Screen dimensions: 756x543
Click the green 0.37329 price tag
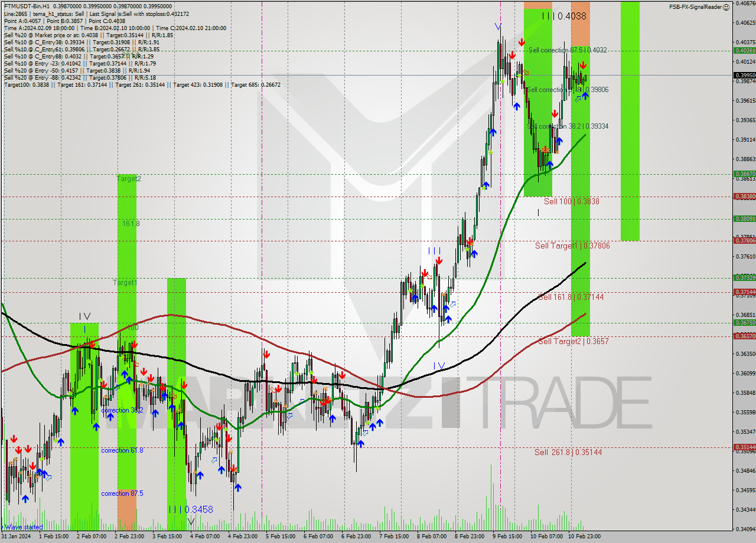(x=744, y=277)
